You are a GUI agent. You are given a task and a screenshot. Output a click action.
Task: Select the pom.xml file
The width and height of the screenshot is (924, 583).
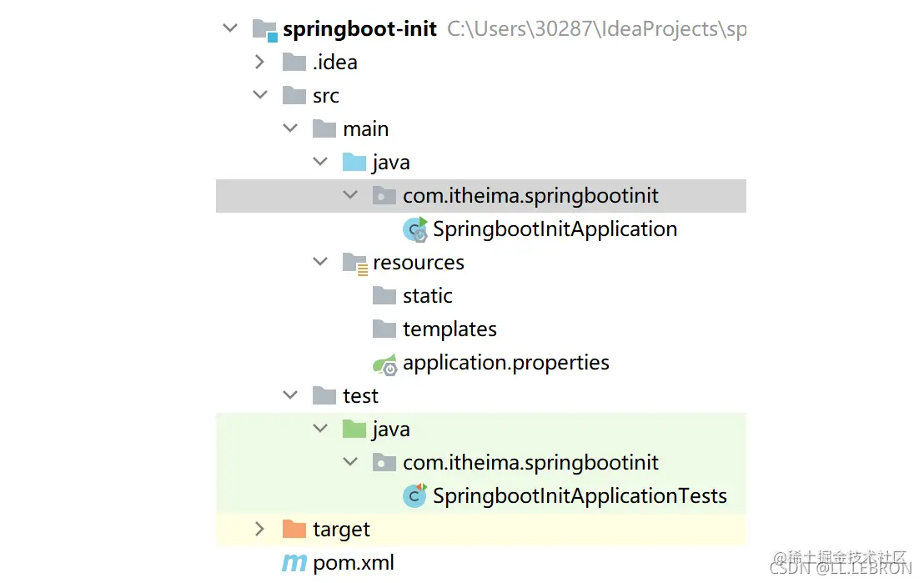click(x=354, y=563)
